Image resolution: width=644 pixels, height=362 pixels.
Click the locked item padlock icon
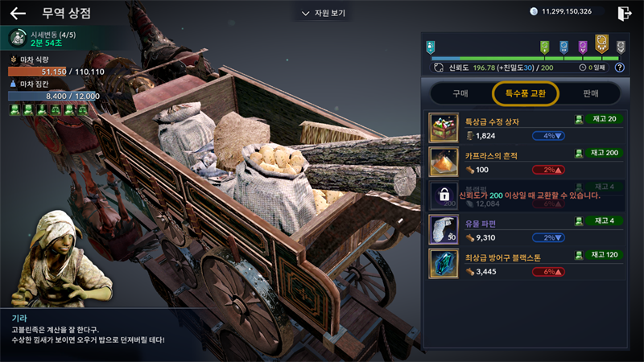[x=444, y=195]
